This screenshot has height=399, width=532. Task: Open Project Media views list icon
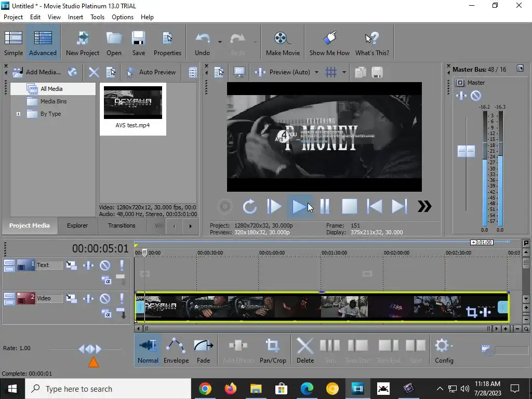coord(193,72)
